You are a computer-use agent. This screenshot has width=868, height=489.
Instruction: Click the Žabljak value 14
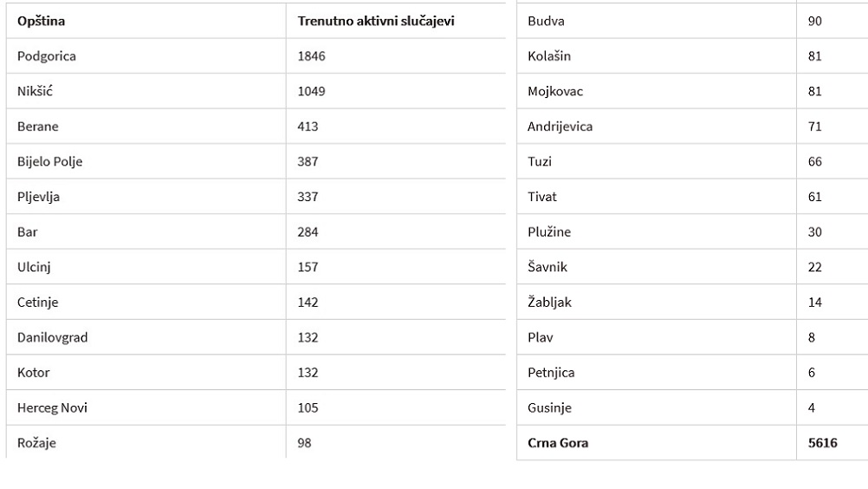point(815,303)
